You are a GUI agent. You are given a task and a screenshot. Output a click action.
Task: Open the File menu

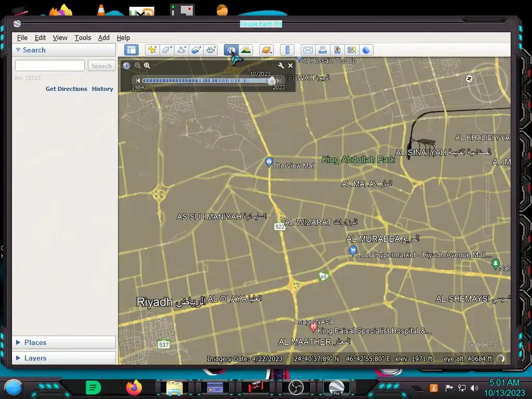(22, 37)
